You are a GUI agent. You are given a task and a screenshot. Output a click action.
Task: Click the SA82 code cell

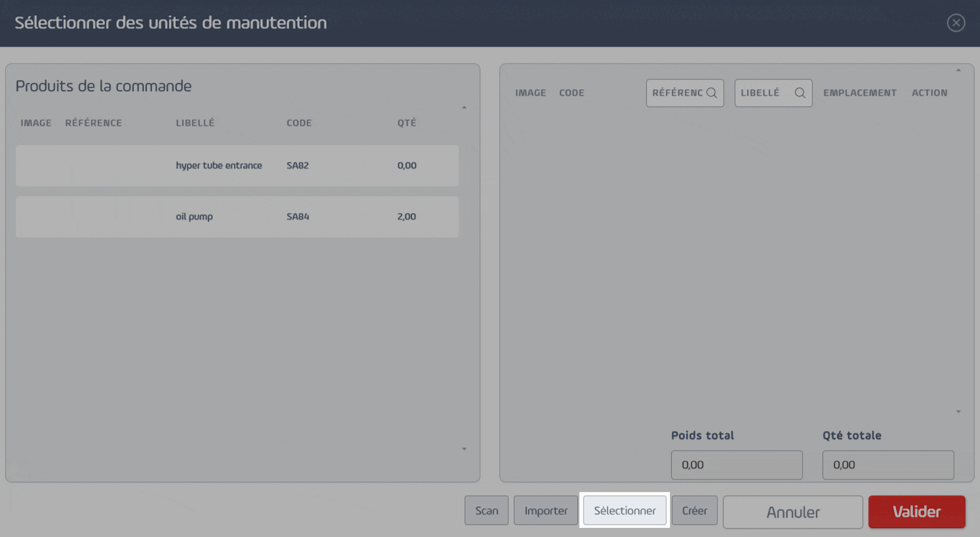coord(298,165)
